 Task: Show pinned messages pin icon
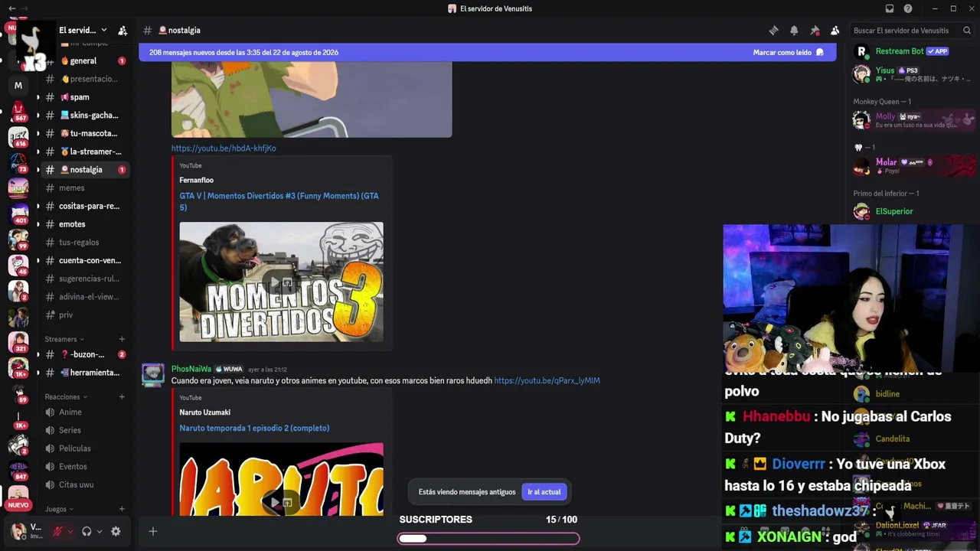tap(815, 31)
